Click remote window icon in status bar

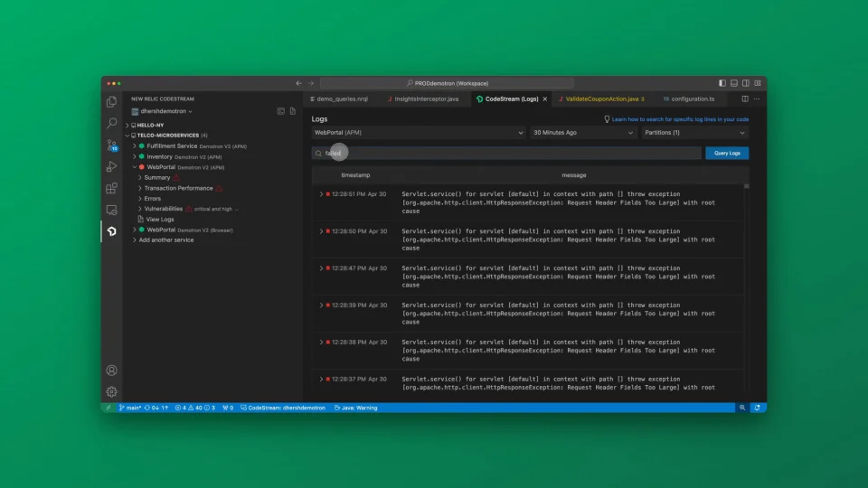pos(108,408)
